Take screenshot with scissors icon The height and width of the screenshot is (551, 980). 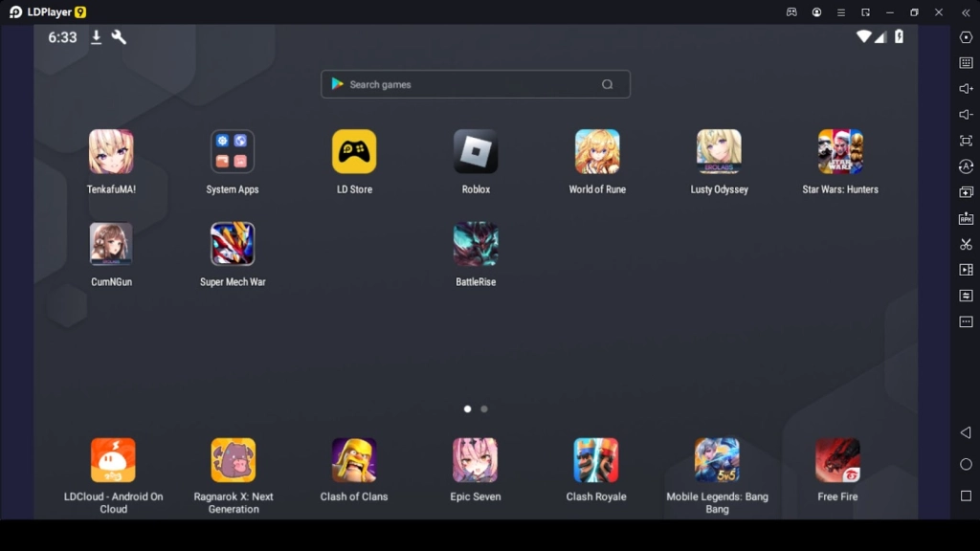967,244
